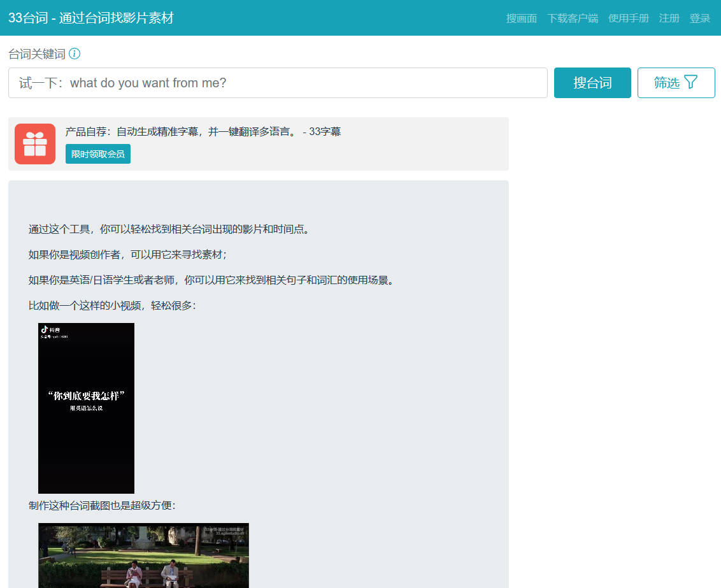Click the 33台词 site title
721x588 pixels.
pyautogui.click(x=90, y=18)
